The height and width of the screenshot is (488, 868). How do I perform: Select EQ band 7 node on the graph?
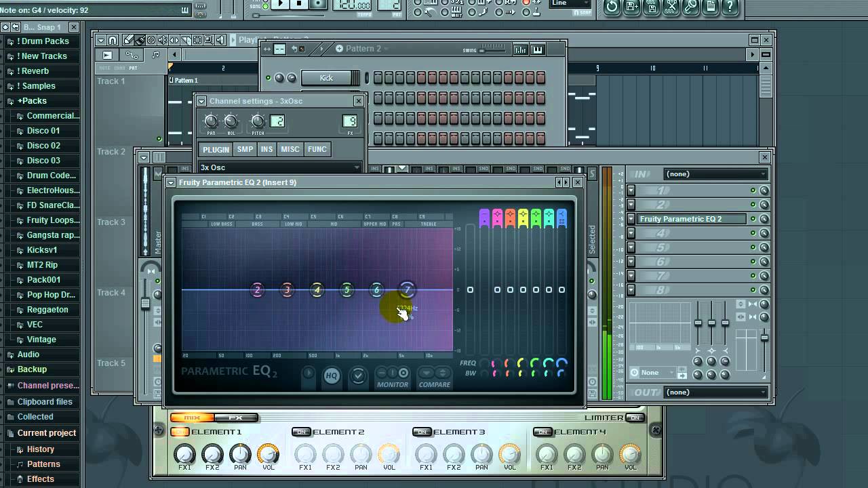pos(407,290)
